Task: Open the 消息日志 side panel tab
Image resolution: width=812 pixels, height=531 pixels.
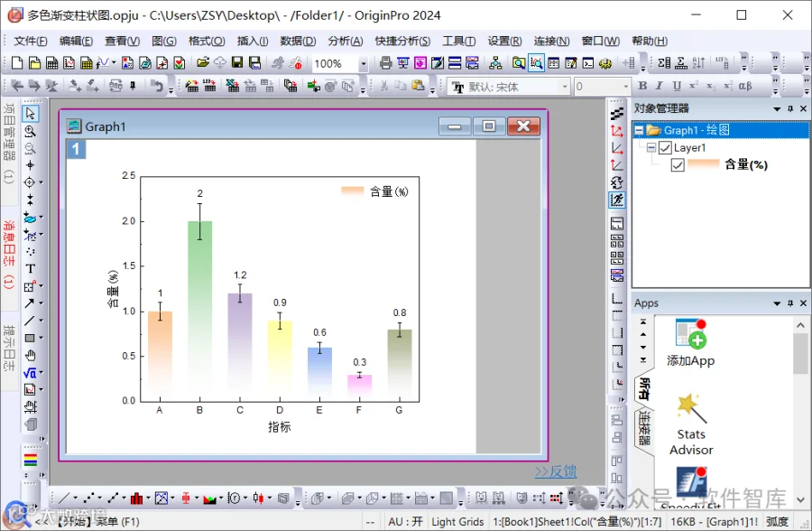Action: point(9,254)
